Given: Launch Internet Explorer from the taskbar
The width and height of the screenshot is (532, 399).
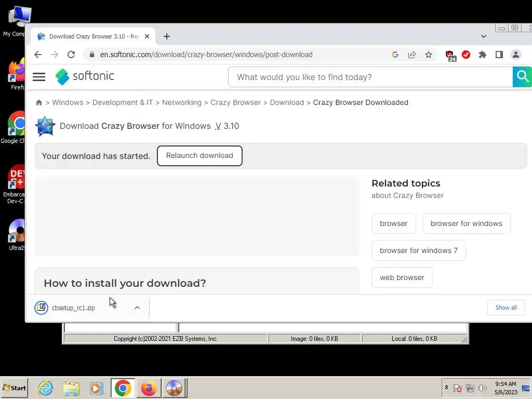Looking at the screenshot, I should pos(46,388).
